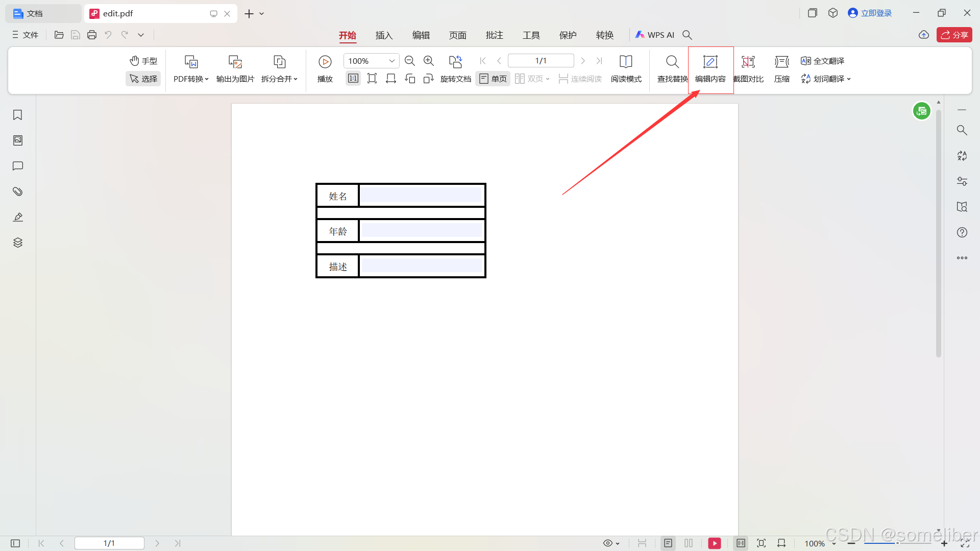This screenshot has height=551, width=980.
Task: Enter Reading Mode
Action: click(626, 69)
